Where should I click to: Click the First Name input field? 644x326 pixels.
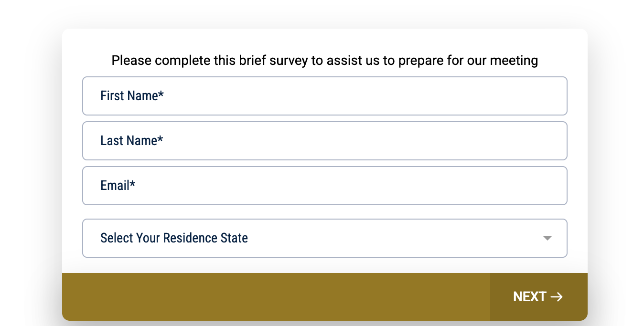(x=325, y=96)
